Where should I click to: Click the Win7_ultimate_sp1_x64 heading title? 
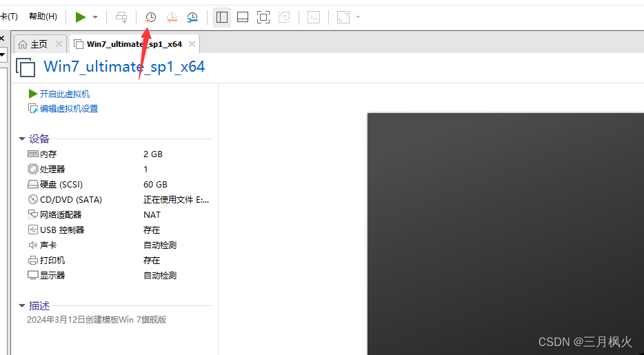click(x=124, y=66)
